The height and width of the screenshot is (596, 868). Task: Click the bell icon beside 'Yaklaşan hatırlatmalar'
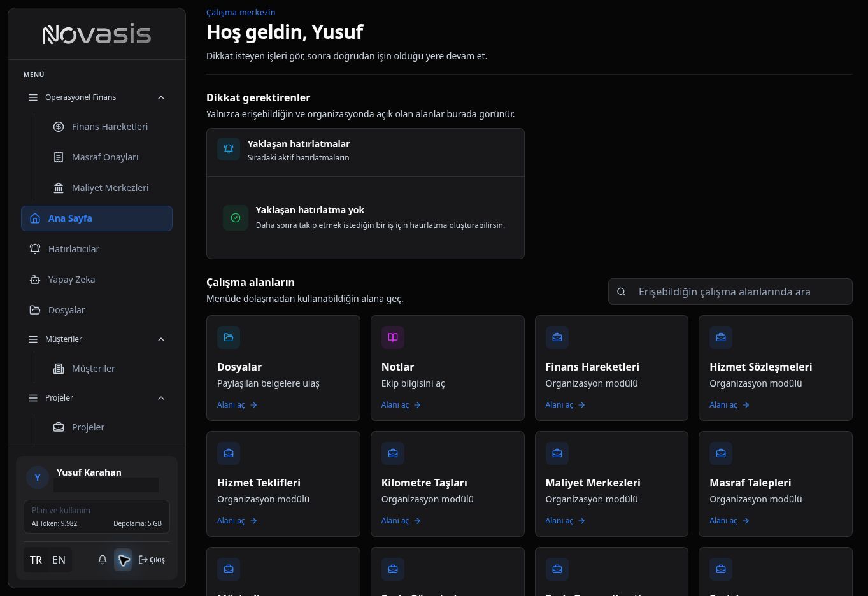click(x=229, y=149)
